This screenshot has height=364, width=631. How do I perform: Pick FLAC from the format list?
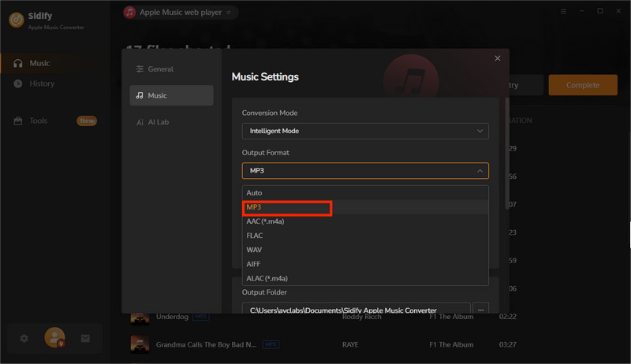click(365, 236)
